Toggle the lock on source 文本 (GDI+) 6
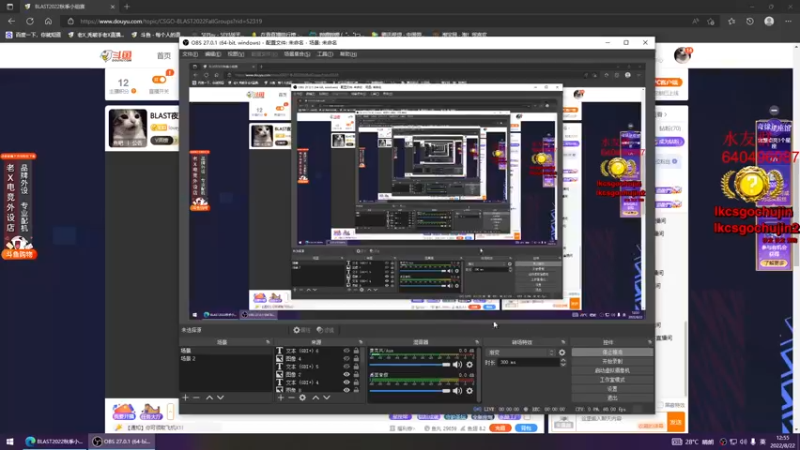Image resolution: width=800 pixels, height=450 pixels. (356, 351)
